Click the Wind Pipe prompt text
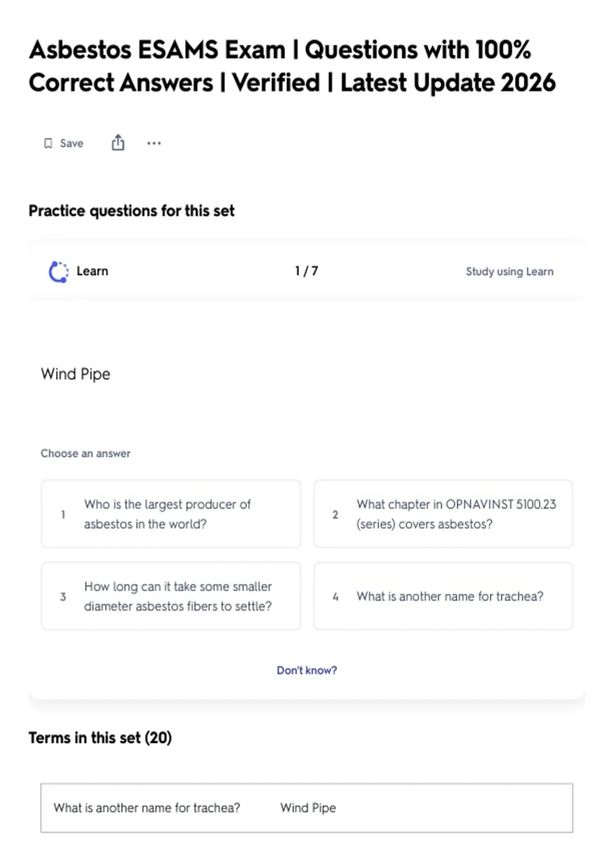The width and height of the screenshot is (613, 868). [x=76, y=374]
